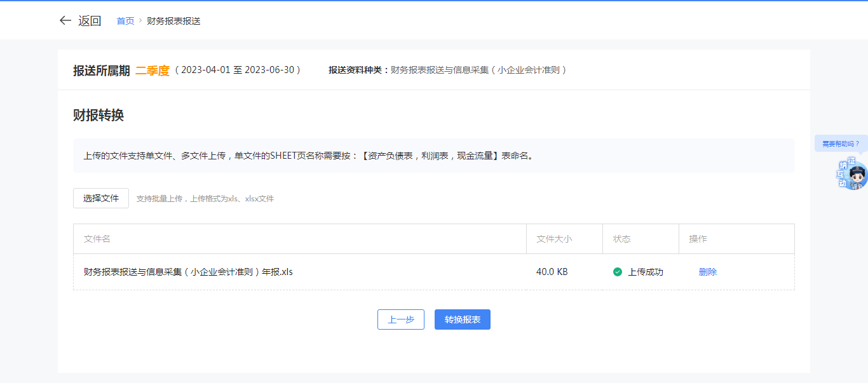The image size is (868, 383).
Task: Click the 转换报表 button
Action: point(463,319)
